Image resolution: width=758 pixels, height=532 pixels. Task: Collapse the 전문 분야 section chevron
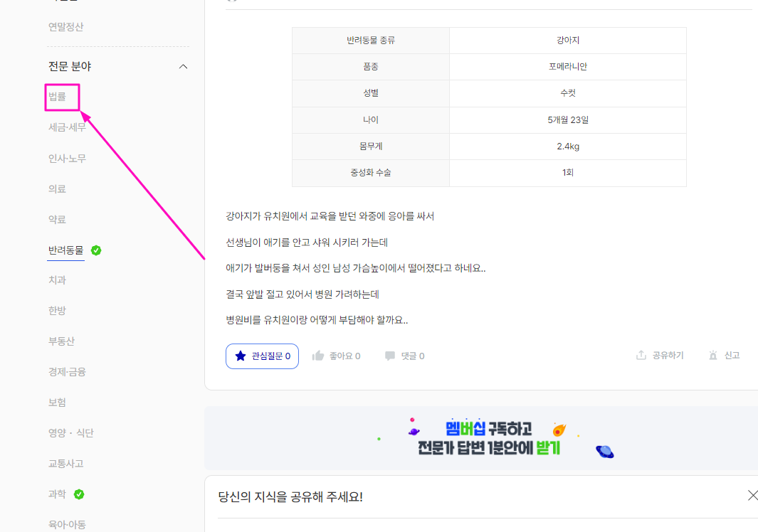(183, 66)
